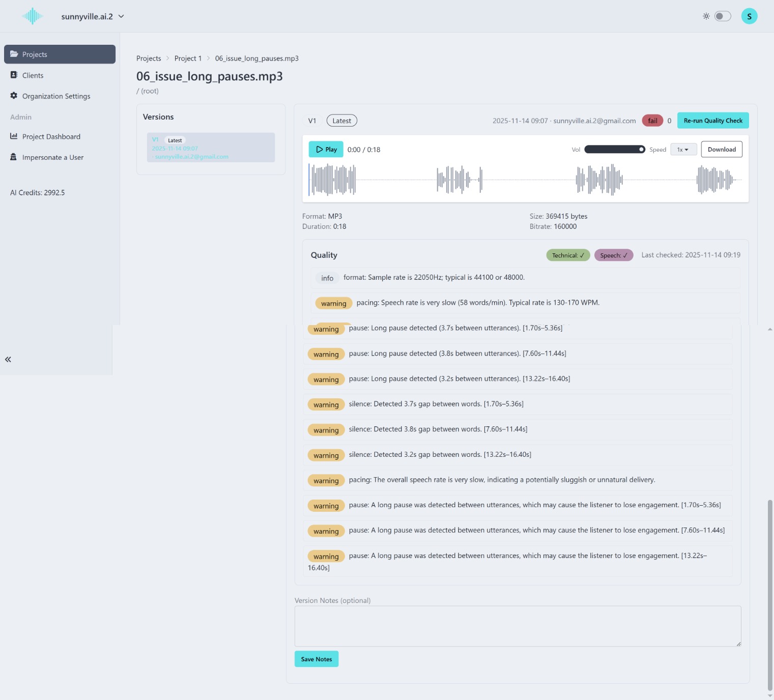Click the Play icon to start audio playback
Screen dimensions: 774x700
pos(320,149)
